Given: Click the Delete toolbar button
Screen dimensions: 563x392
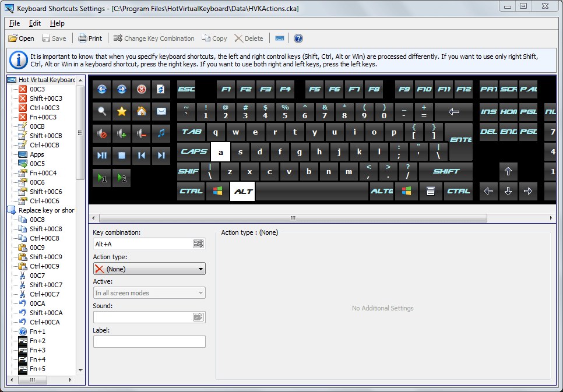Looking at the screenshot, I should coord(249,38).
